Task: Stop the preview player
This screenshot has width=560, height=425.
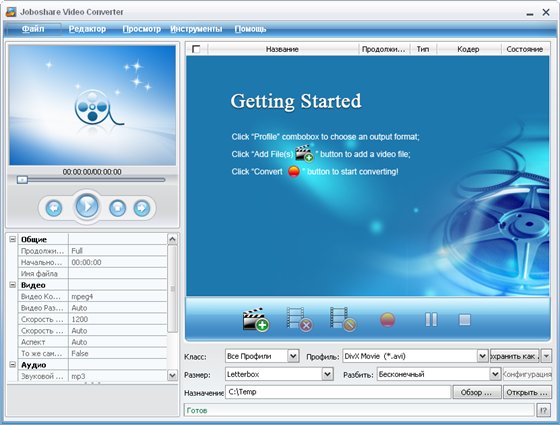Action: 118,208
